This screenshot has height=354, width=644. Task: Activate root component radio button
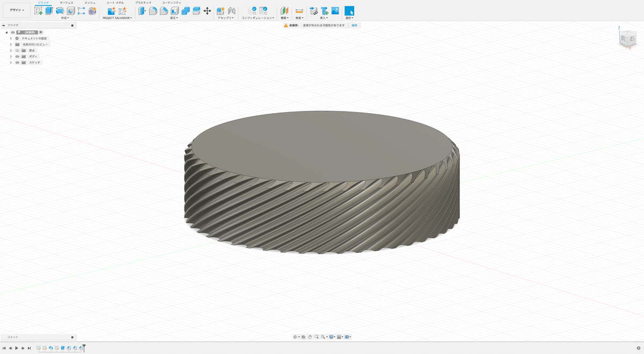tap(41, 32)
